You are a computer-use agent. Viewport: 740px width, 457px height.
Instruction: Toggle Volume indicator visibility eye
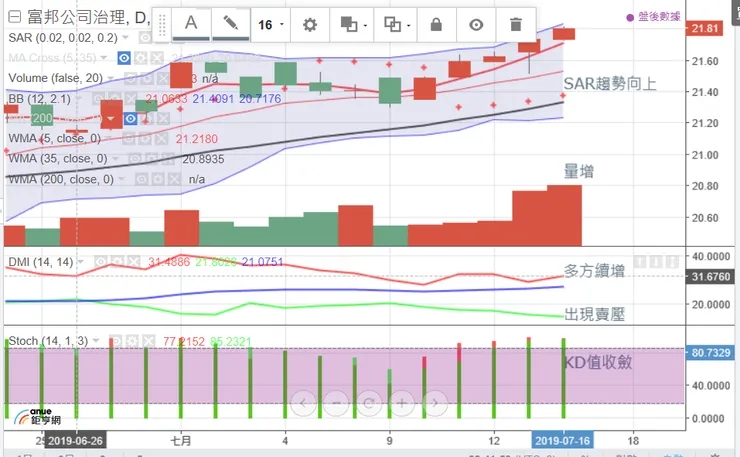point(131,78)
